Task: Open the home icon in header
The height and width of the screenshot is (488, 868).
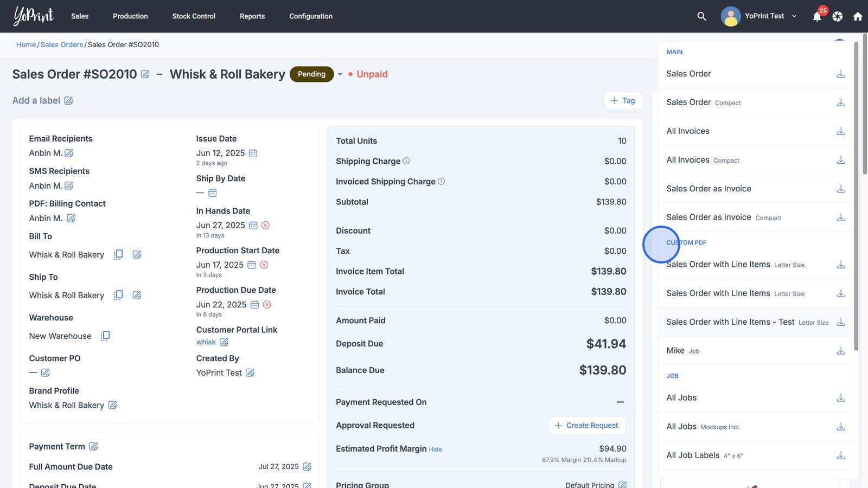Action: click(858, 16)
